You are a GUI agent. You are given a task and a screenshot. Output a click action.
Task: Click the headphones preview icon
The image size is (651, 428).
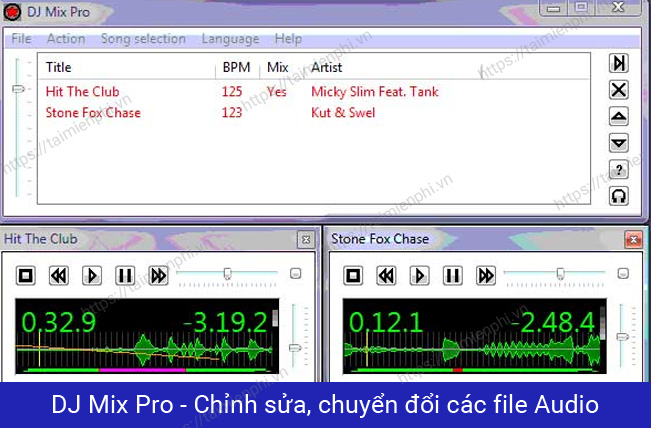618,196
